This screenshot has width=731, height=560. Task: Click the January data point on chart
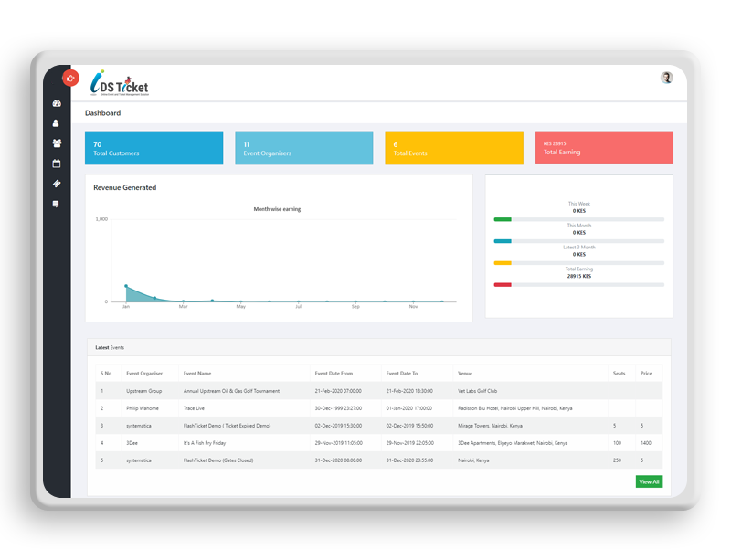126,287
